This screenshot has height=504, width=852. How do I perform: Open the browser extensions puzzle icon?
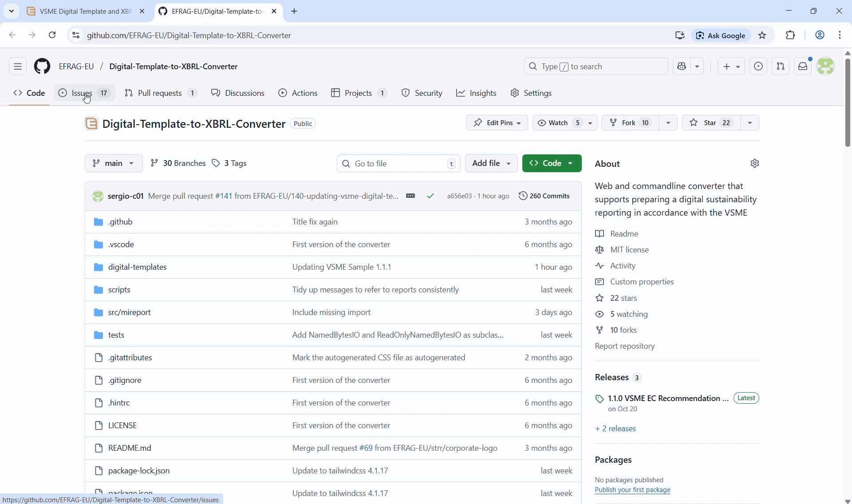[790, 35]
